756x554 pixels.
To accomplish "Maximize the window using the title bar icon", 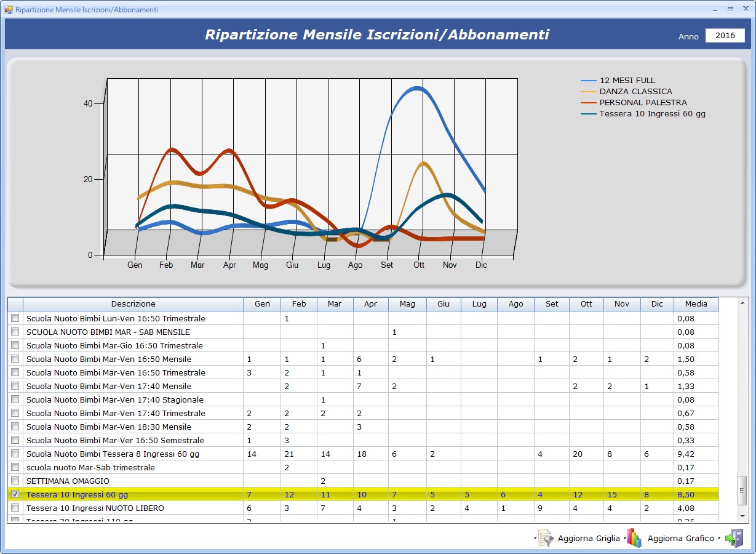I will coord(730,9).
